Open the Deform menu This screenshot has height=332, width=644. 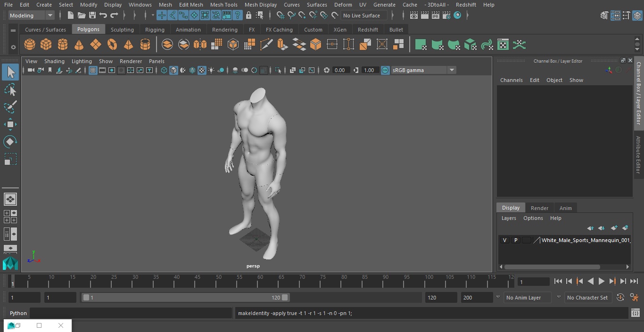pyautogui.click(x=343, y=5)
